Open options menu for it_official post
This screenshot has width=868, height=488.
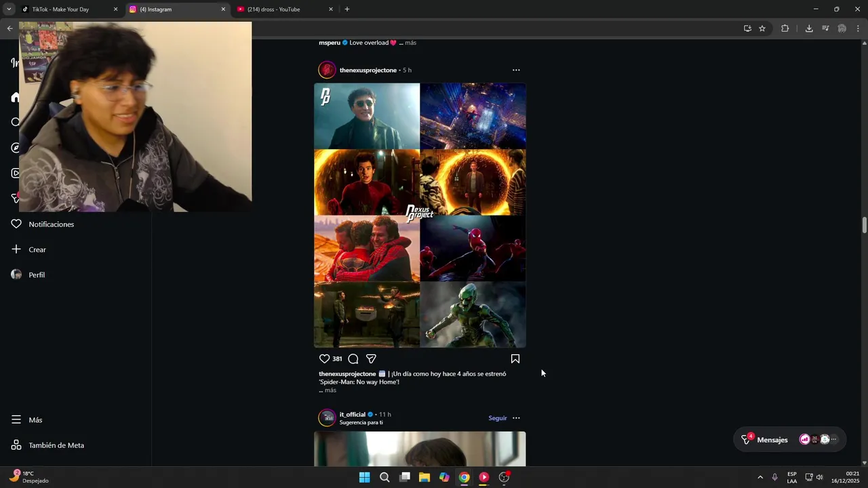pos(516,418)
